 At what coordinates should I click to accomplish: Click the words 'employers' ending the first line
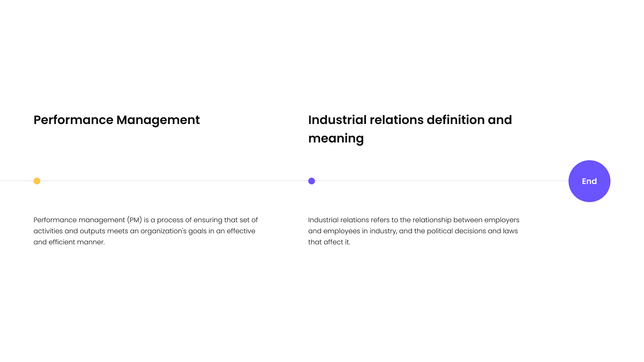501,220
